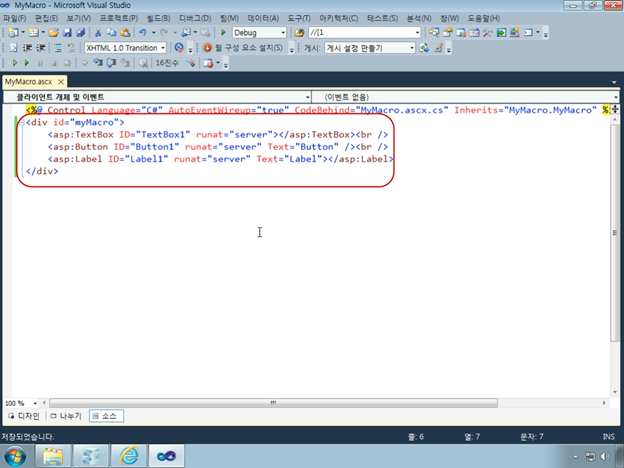Save the file with the floppy icon
This screenshot has width=624, height=468.
pyautogui.click(x=67, y=33)
